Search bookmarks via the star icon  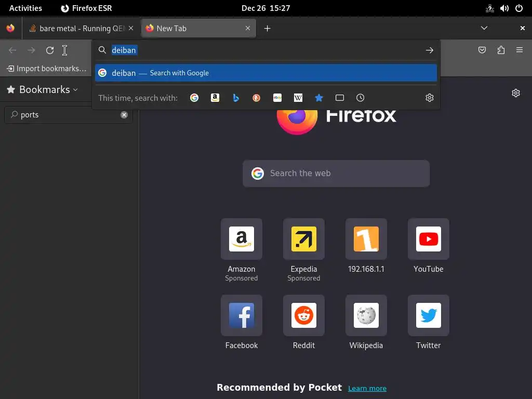pos(318,98)
